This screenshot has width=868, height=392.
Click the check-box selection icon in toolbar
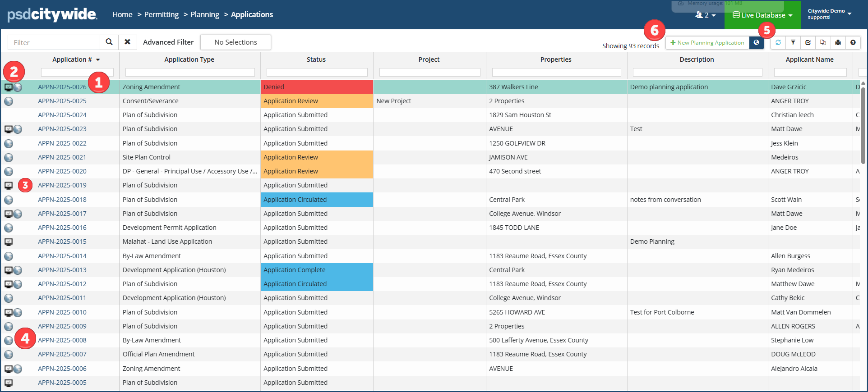[x=808, y=42]
